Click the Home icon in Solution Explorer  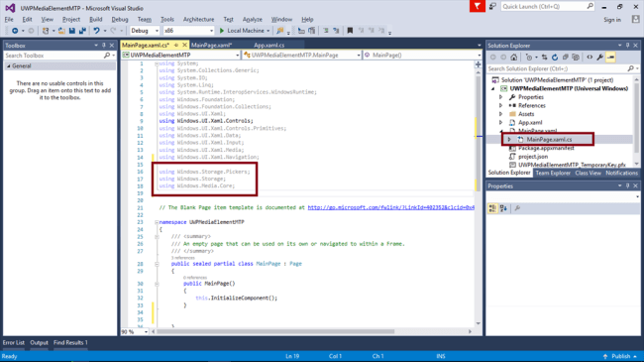514,58
